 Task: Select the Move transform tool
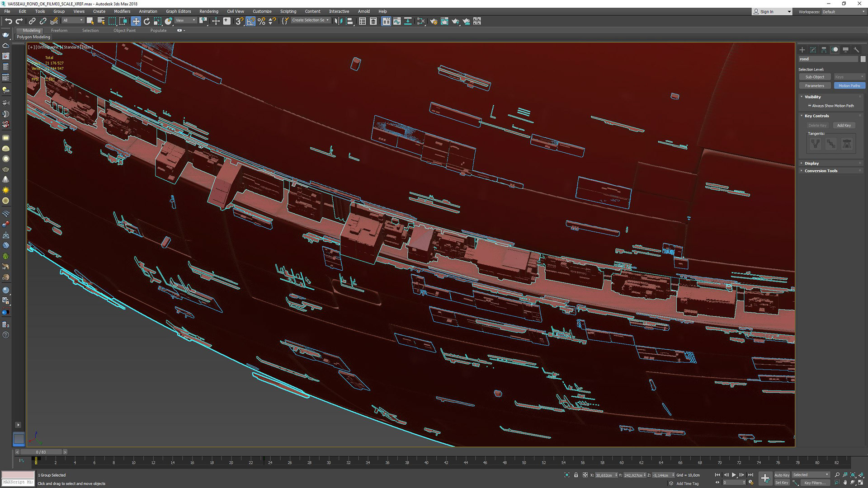136,21
